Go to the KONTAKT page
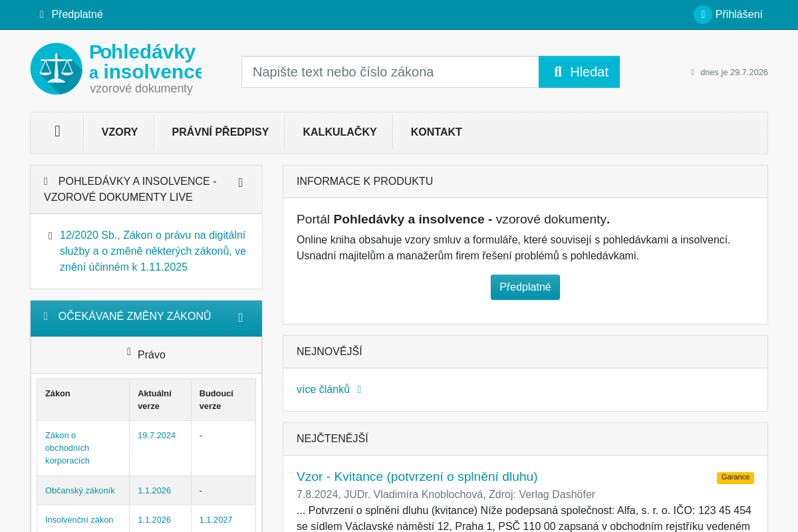This screenshot has width=798, height=532. pyautogui.click(x=436, y=132)
